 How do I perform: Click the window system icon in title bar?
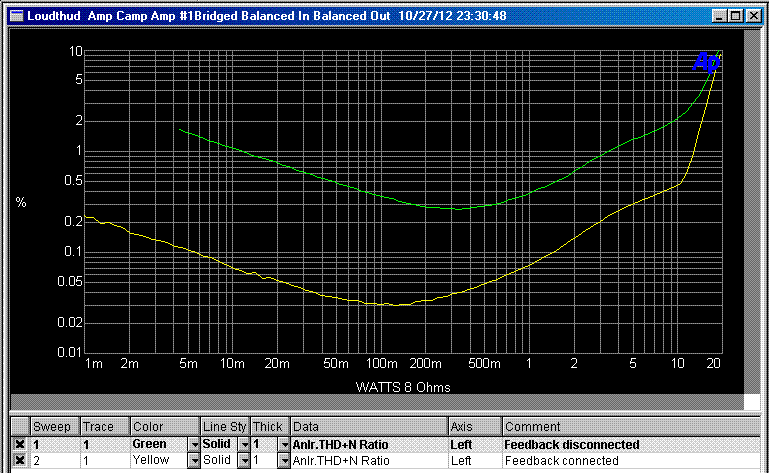click(x=17, y=16)
